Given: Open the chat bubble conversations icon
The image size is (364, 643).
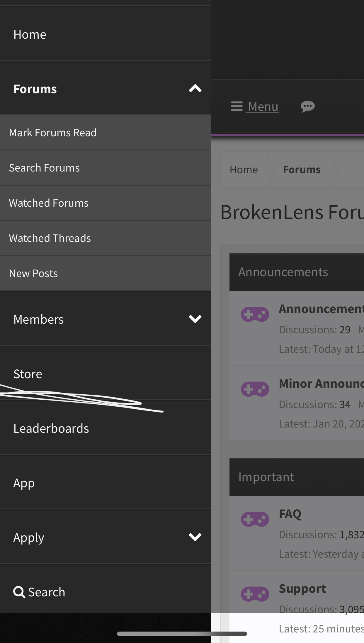Looking at the screenshot, I should [307, 106].
